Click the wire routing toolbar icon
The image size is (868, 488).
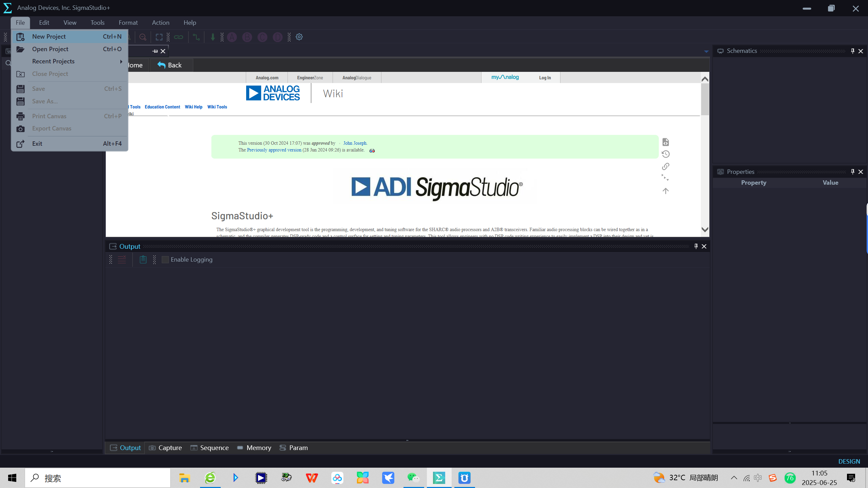tap(196, 37)
